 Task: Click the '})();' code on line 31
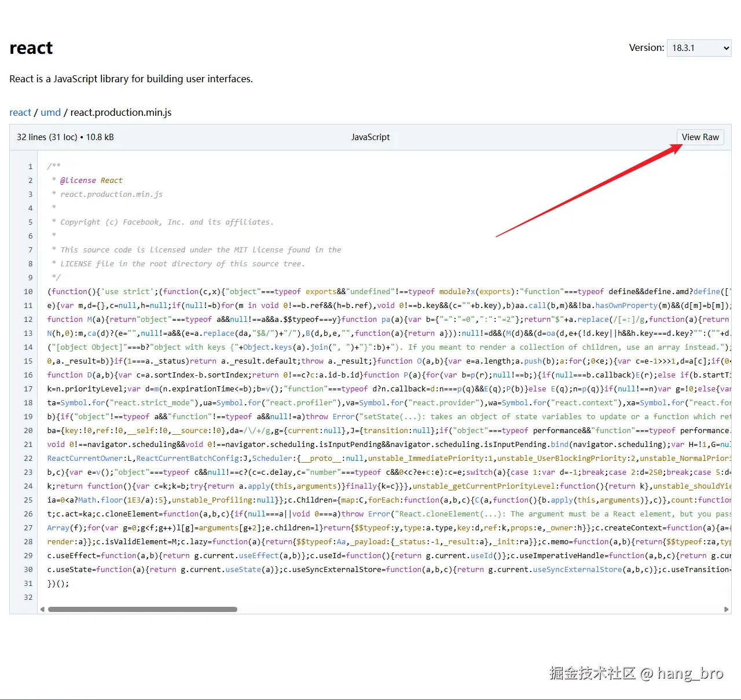58,584
